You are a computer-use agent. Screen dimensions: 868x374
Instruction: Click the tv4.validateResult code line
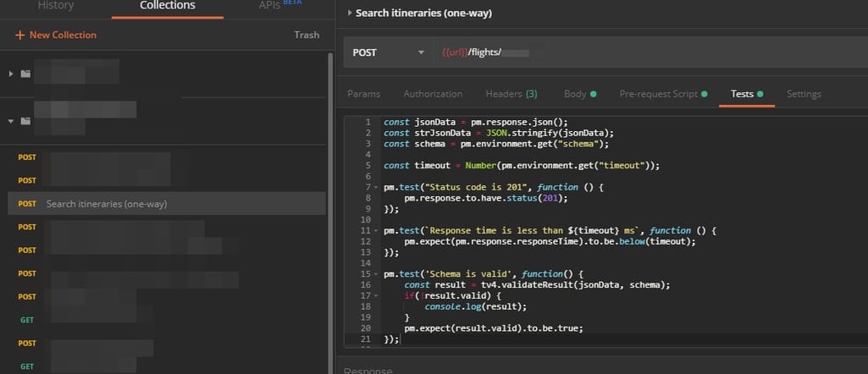[537, 285]
